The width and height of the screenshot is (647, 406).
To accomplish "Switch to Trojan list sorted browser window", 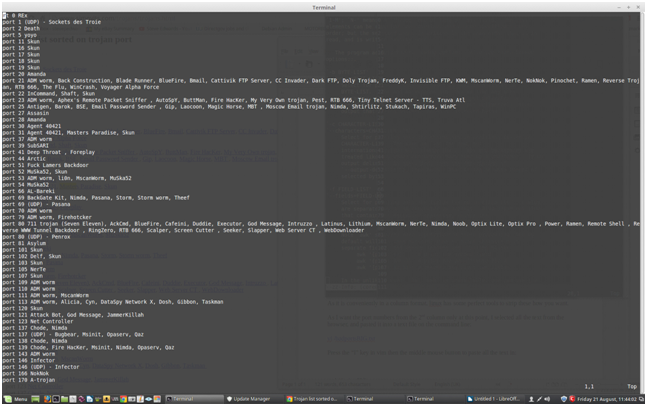I will [x=317, y=398].
